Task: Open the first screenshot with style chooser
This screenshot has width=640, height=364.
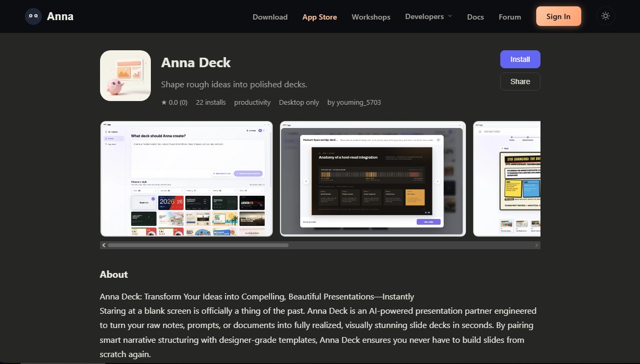Action: [x=186, y=178]
